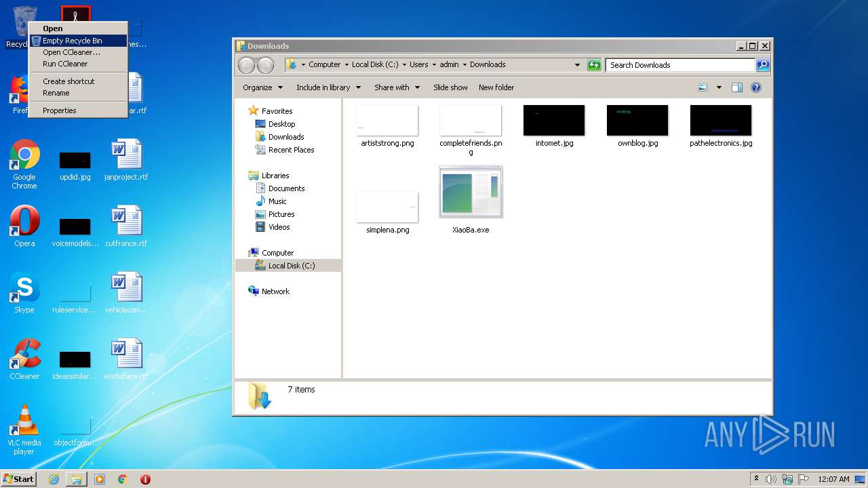Select pathelectronics.jpg thumbnail
Screen dimensions: 868x488
click(721, 121)
